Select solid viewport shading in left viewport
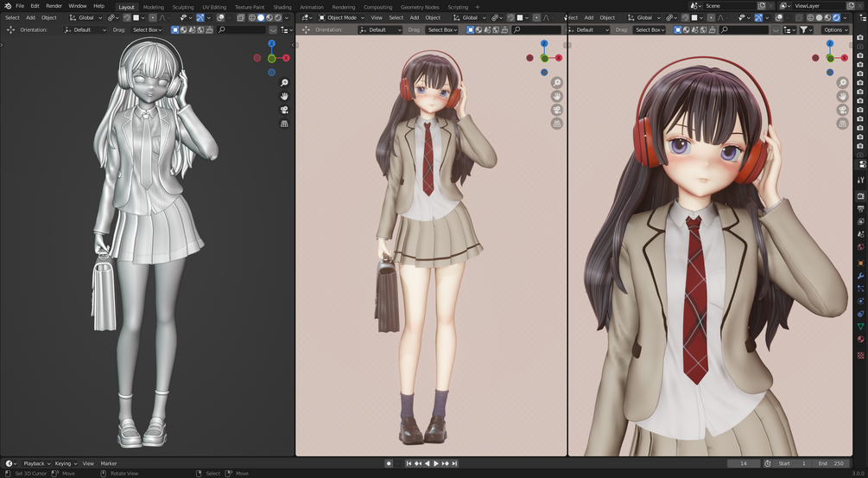This screenshot has width=868, height=478. (x=261, y=18)
